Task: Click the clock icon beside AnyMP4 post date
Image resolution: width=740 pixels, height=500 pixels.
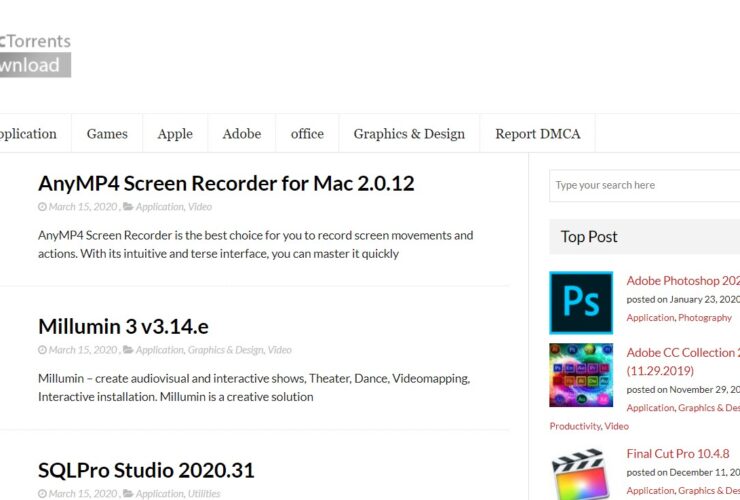Action: point(42,207)
